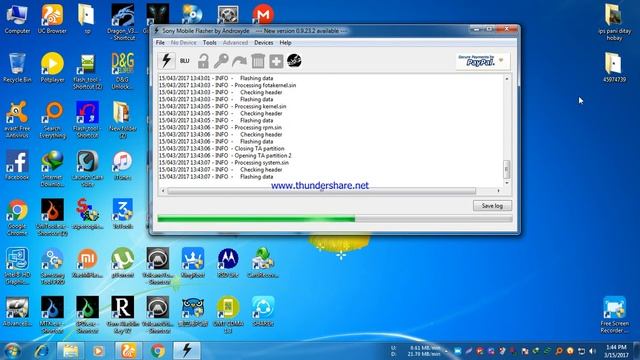Open the Advanced menu
This screenshot has width=640, height=360.
235,42
